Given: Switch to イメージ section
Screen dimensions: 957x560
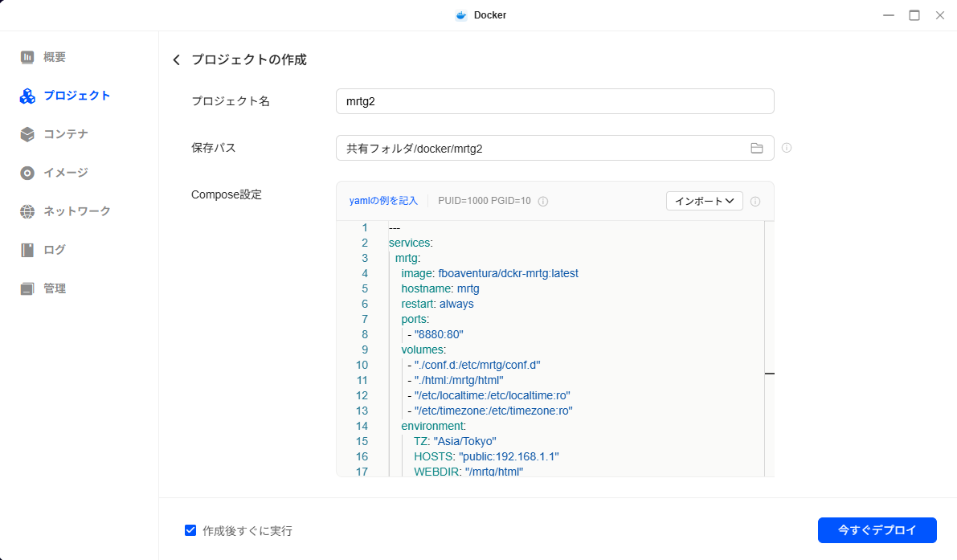Looking at the screenshot, I should 66,174.
